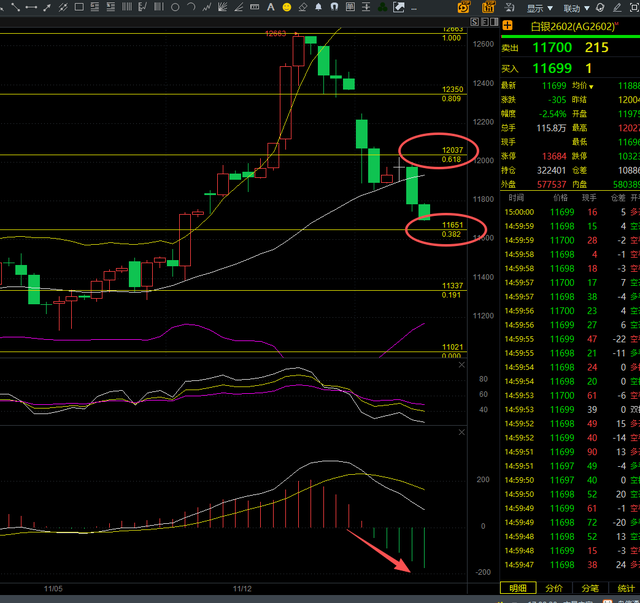Click the 持仓 value 322401

pyautogui.click(x=551, y=170)
